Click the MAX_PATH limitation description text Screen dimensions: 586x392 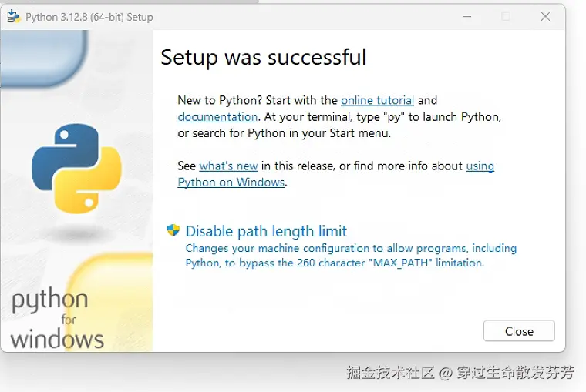351,256
